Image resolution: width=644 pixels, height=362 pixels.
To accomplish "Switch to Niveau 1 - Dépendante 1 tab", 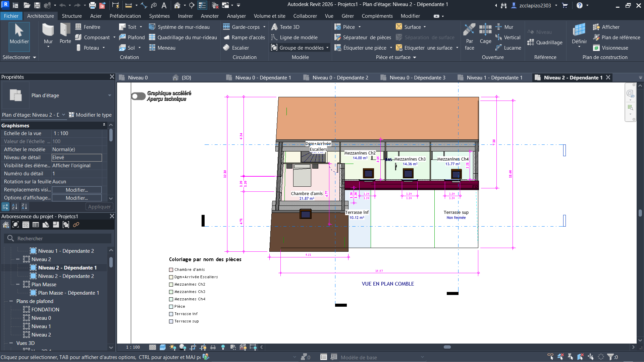I will (494, 78).
